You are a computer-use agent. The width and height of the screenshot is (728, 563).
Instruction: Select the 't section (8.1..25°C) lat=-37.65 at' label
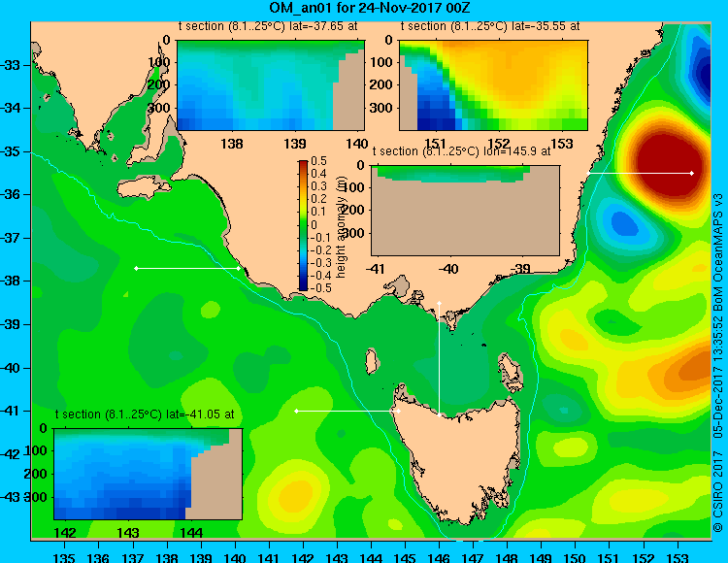click(x=268, y=26)
